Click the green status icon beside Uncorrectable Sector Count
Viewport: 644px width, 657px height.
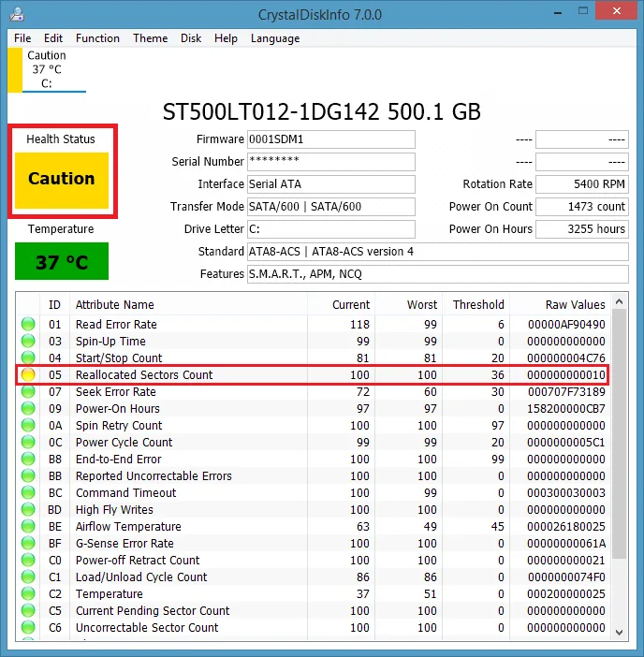[x=28, y=627]
